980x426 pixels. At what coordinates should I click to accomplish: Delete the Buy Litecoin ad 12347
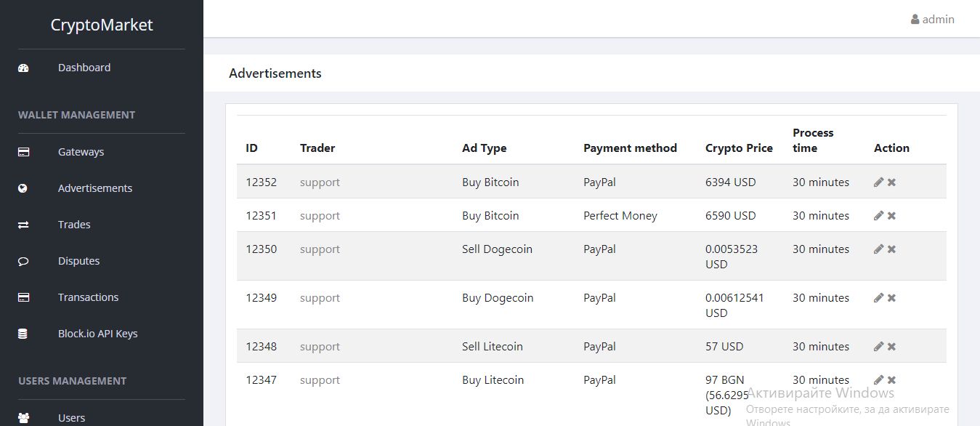tap(891, 380)
